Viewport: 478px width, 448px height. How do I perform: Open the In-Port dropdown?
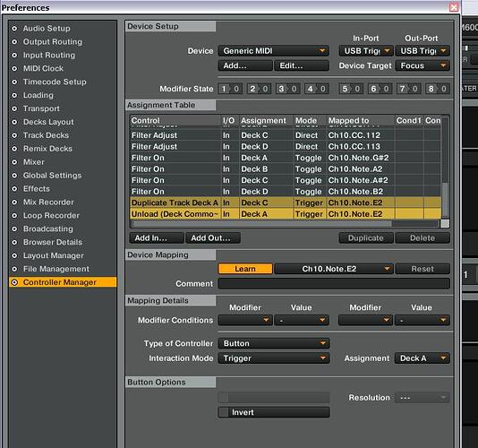[366, 51]
